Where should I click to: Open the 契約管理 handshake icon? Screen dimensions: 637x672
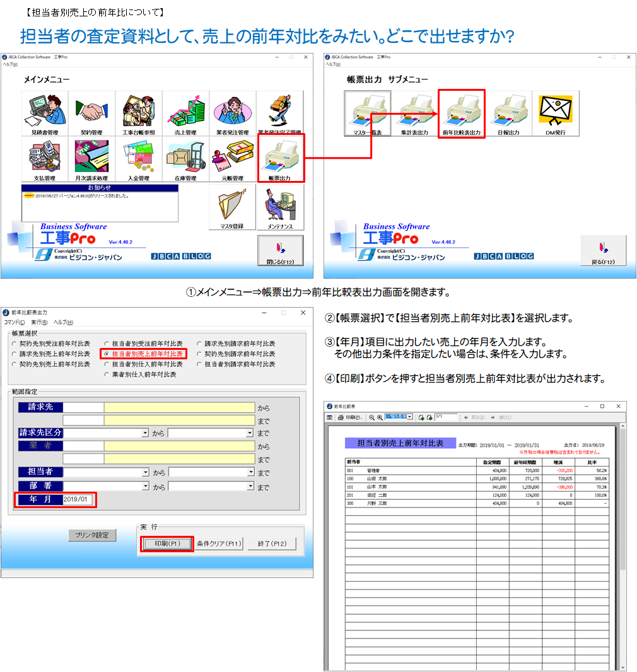coord(91,113)
